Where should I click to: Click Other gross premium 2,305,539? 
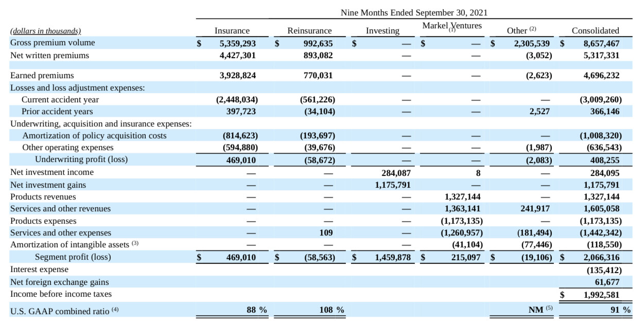tap(532, 43)
